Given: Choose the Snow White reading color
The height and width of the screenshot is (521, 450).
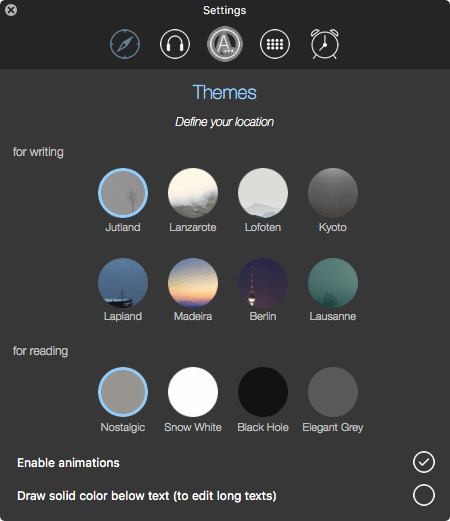Looking at the screenshot, I should (x=193, y=392).
